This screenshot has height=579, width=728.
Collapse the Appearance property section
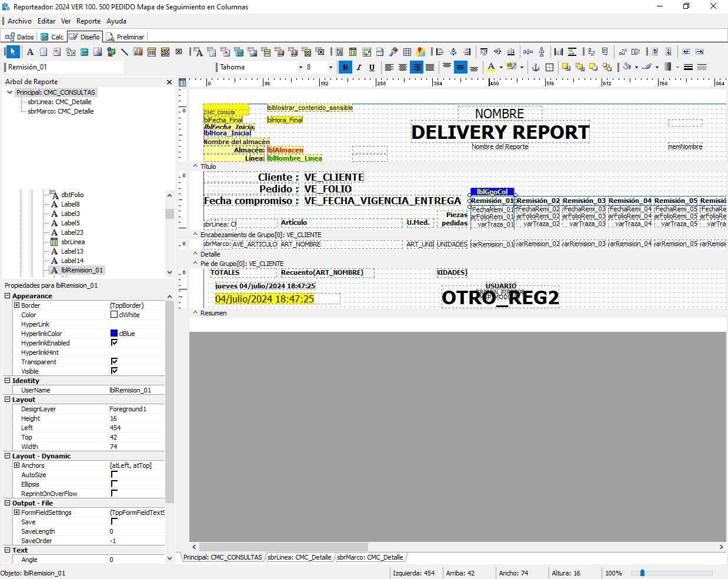pyautogui.click(x=8, y=296)
